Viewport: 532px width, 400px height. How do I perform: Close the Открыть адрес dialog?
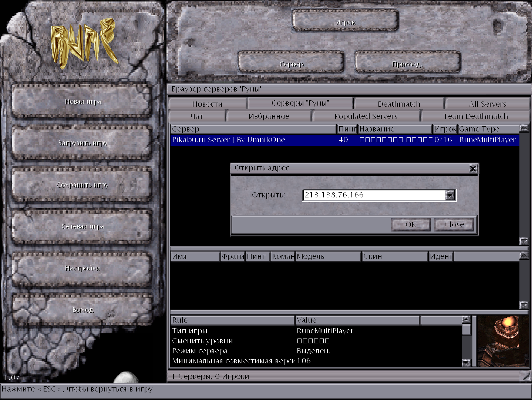tap(473, 169)
